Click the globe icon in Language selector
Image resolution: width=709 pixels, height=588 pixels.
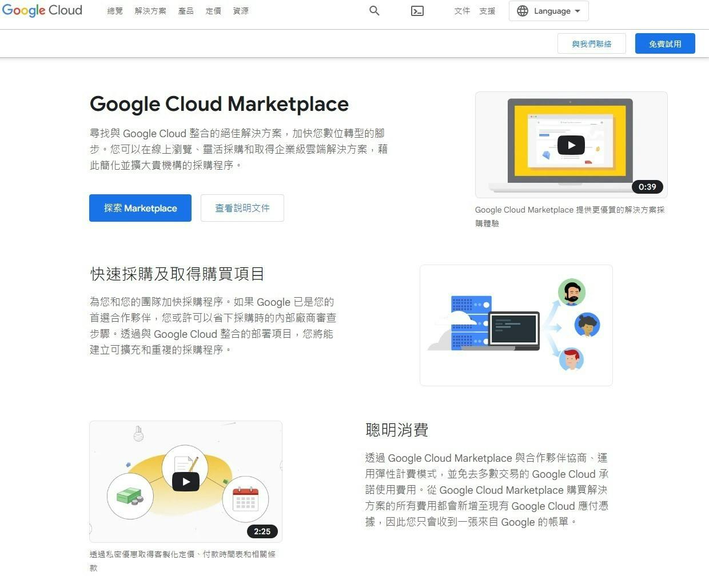tap(523, 11)
